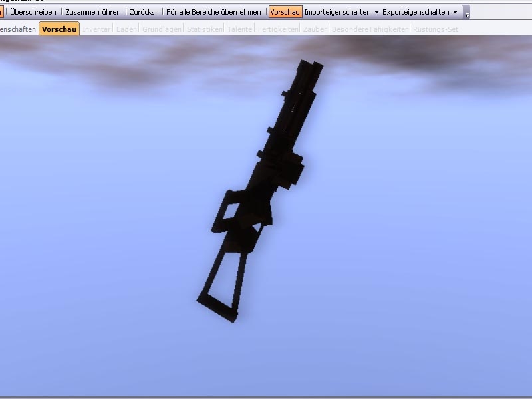Select the Talente tab

click(240, 29)
